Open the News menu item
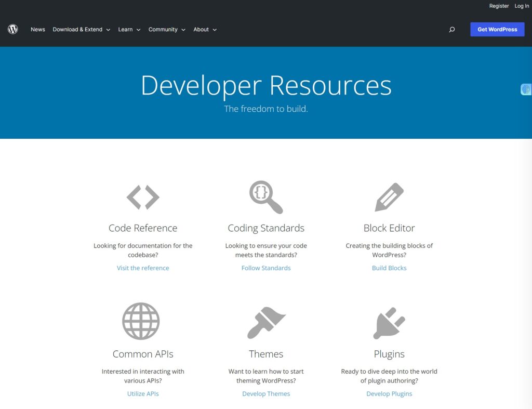 (x=37, y=30)
